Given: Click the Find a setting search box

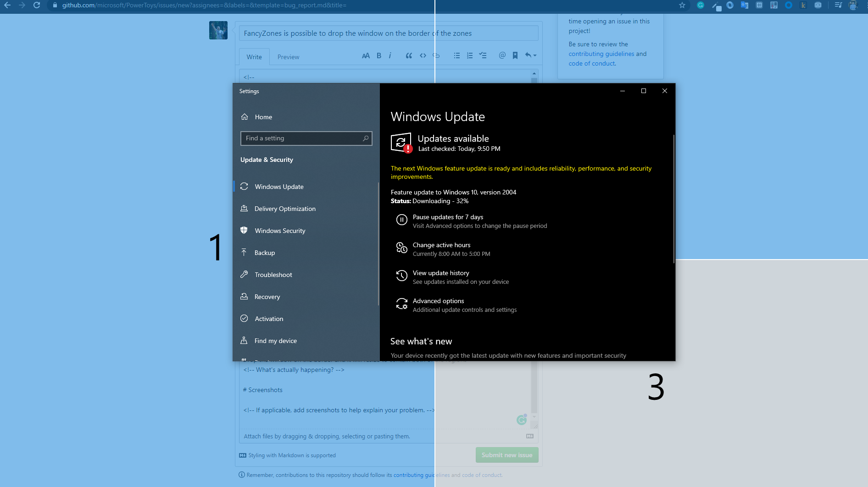Looking at the screenshot, I should (x=306, y=138).
